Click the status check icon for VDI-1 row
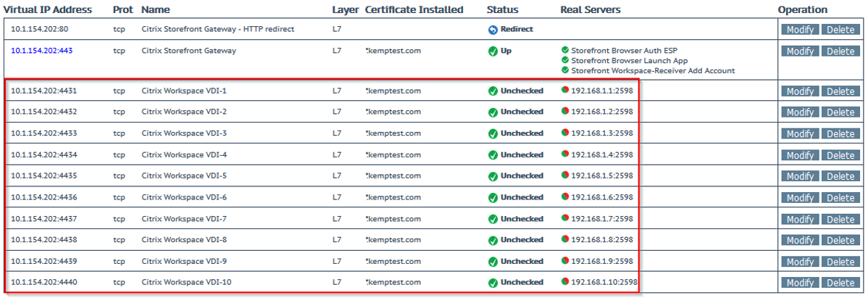Screen dimensions: 868x298 (493, 91)
